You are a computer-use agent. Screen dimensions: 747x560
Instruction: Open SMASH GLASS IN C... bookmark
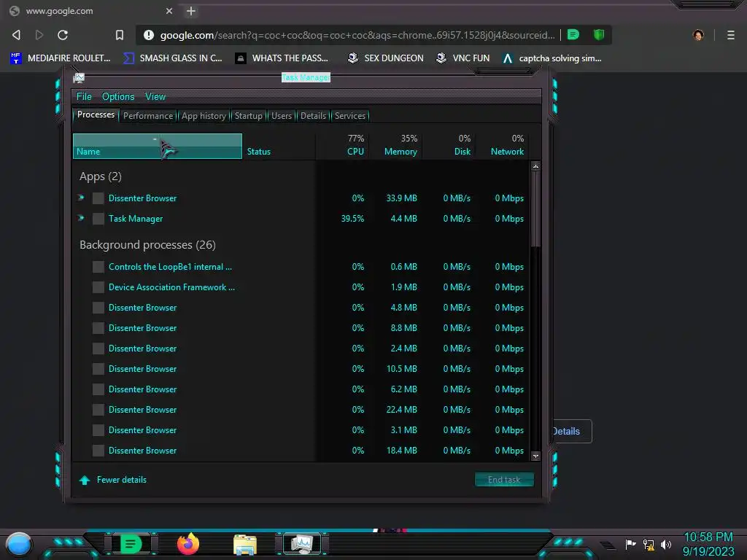173,58
